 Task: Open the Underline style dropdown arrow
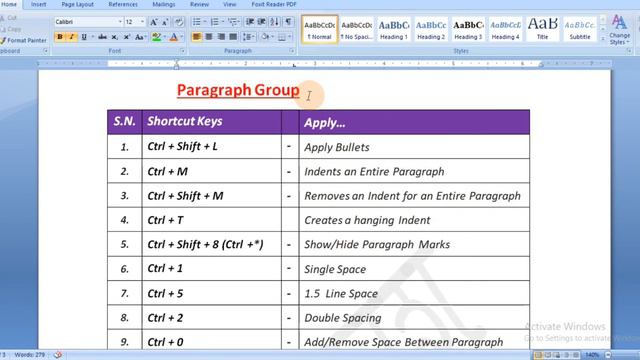pos(93,37)
